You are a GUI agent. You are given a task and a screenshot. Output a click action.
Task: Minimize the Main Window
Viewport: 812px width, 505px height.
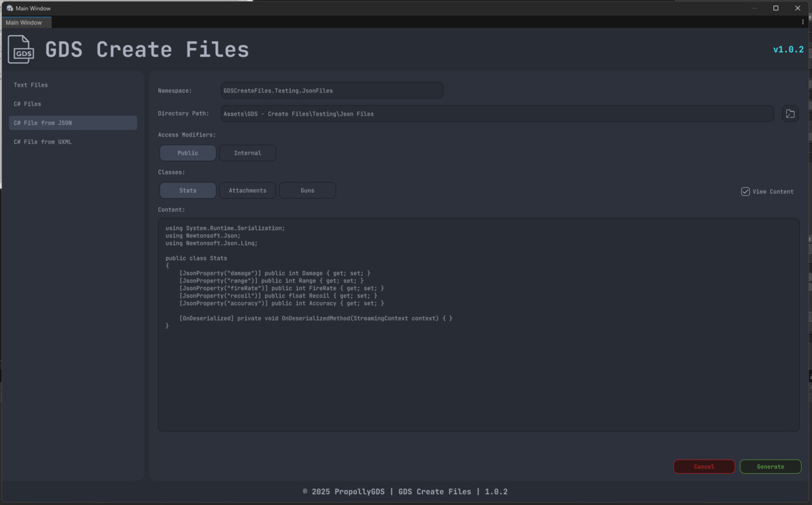(x=755, y=8)
